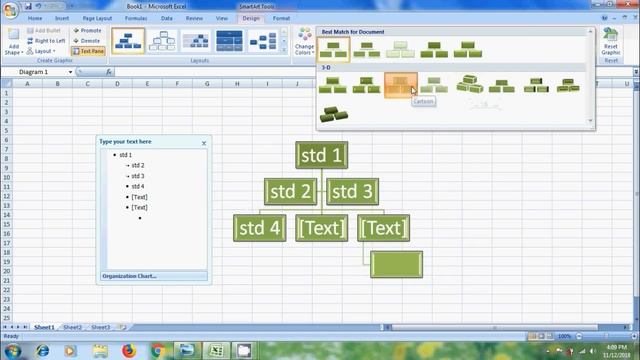Open the Home ribbon tab
The image size is (640, 360).
pyautogui.click(x=35, y=18)
